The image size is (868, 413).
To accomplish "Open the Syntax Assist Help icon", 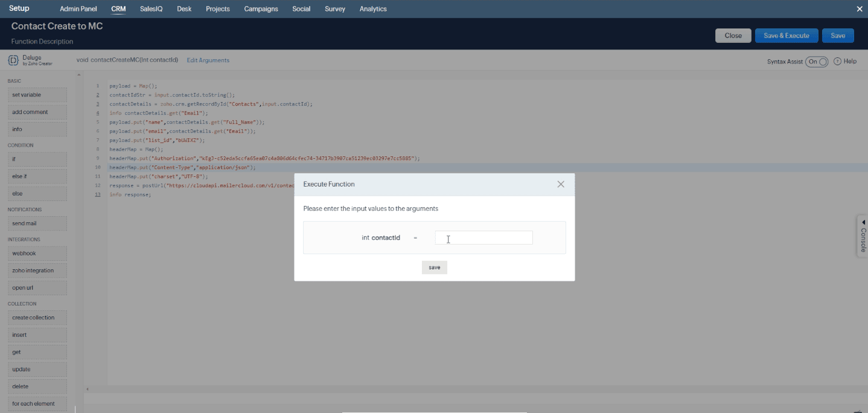I will (x=837, y=61).
